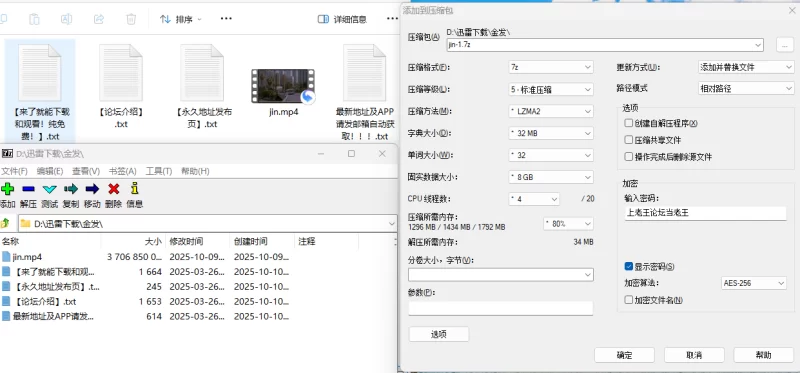Image resolution: width=800 pixels, height=373 pixels.
Task: Click the Test (测试) checkmark icon
Action: tap(49, 189)
